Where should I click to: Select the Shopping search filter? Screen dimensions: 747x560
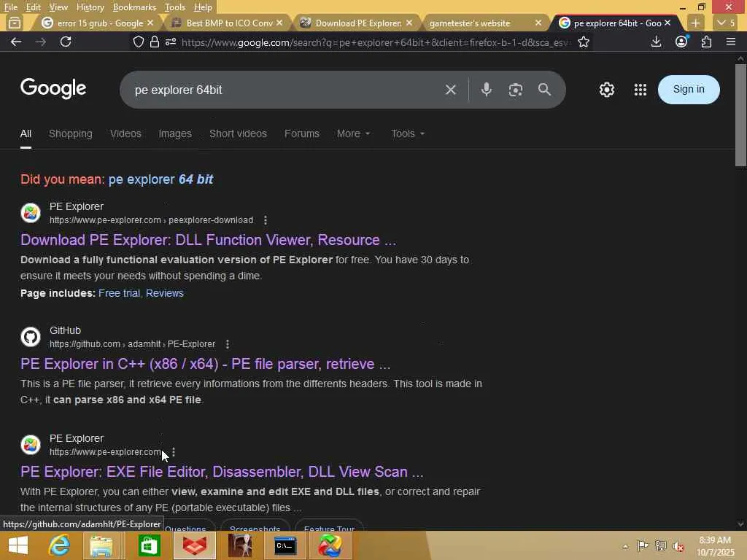[x=71, y=134]
